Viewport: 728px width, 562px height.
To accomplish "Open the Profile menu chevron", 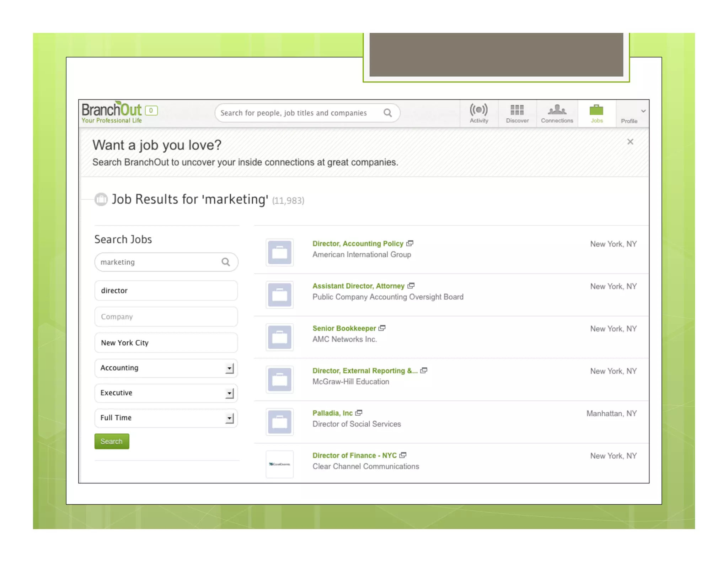I will 643,111.
